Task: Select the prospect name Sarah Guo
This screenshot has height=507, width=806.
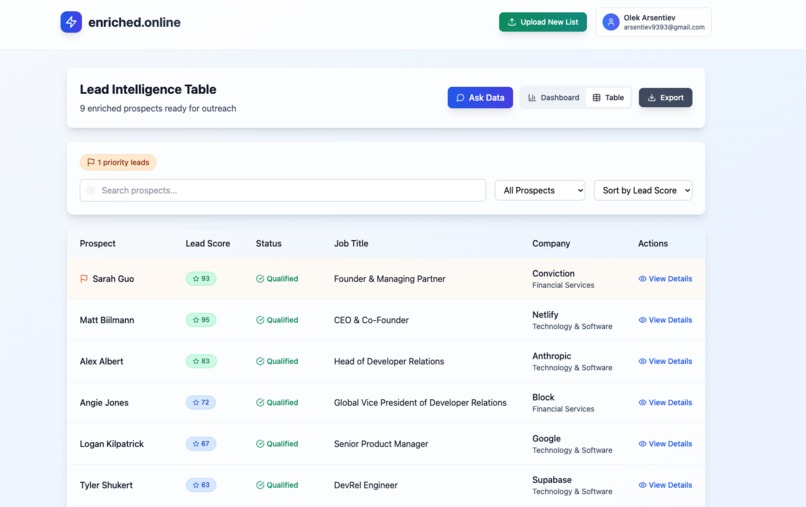Action: (113, 279)
